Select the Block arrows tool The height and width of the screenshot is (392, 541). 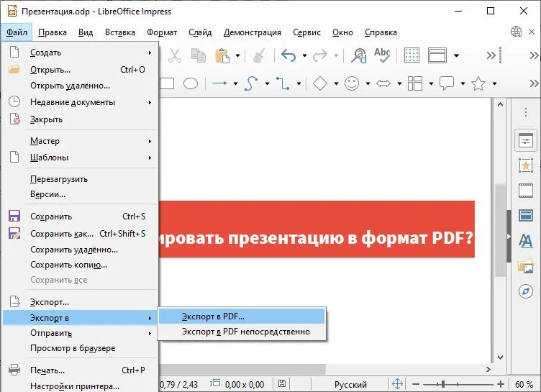(383, 83)
